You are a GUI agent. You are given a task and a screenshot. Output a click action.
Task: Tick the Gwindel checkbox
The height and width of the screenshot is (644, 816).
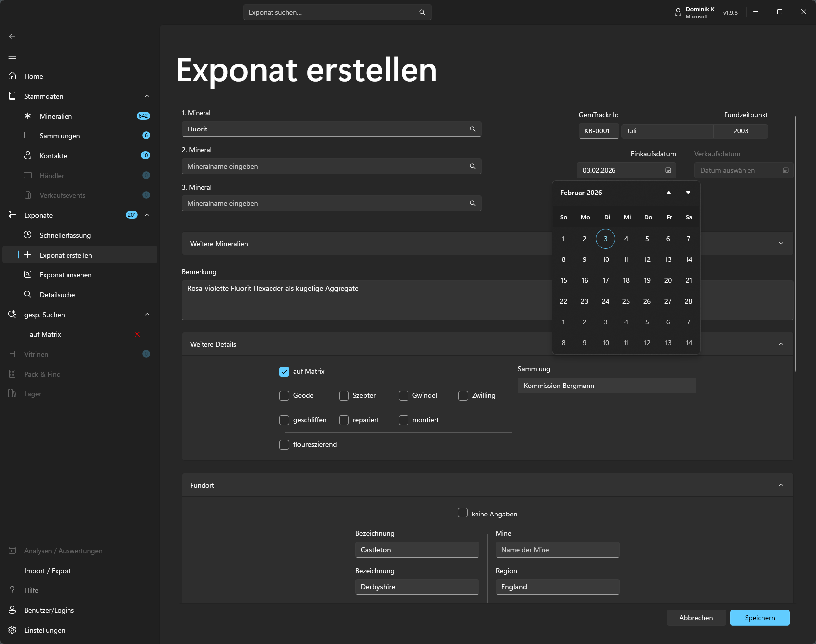tap(404, 396)
